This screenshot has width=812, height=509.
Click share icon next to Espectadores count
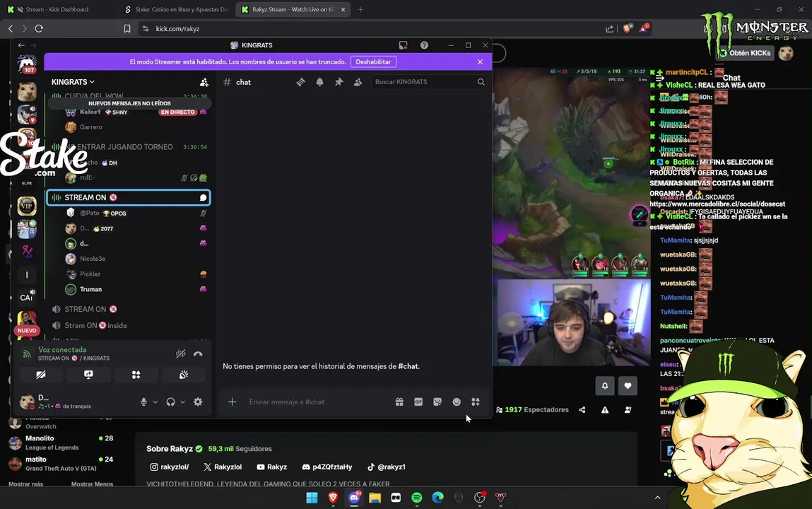(582, 409)
